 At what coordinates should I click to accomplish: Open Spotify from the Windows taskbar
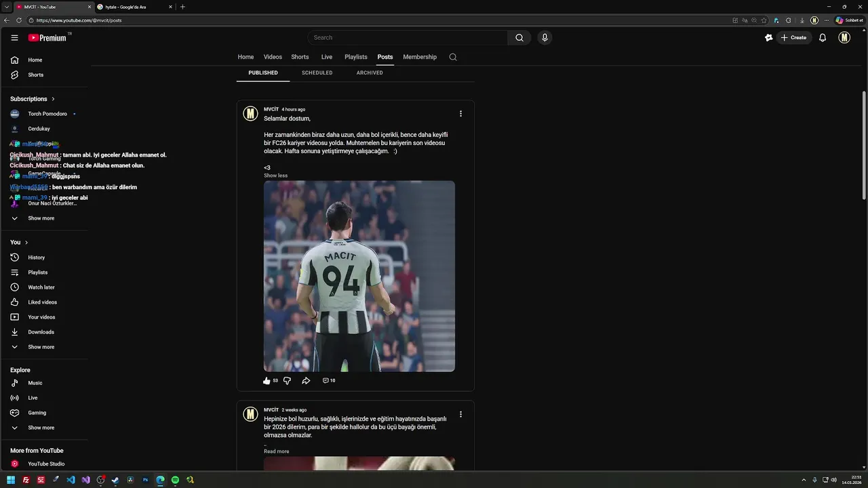(175, 480)
